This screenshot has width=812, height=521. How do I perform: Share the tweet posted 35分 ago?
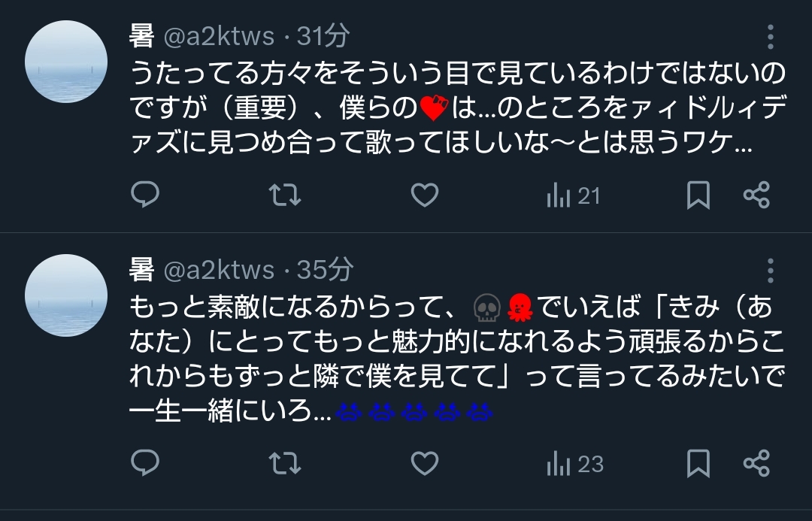[x=756, y=463]
